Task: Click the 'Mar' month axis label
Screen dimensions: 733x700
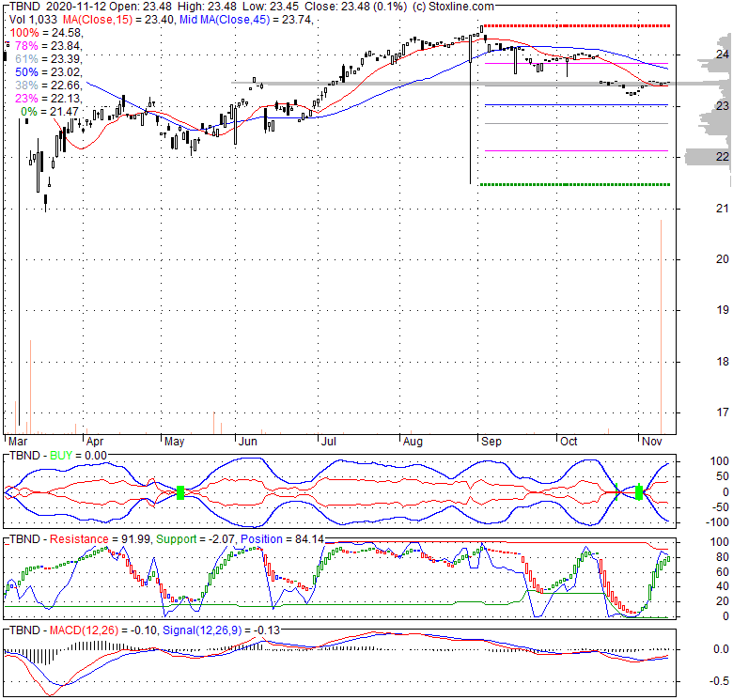Action: 18,442
